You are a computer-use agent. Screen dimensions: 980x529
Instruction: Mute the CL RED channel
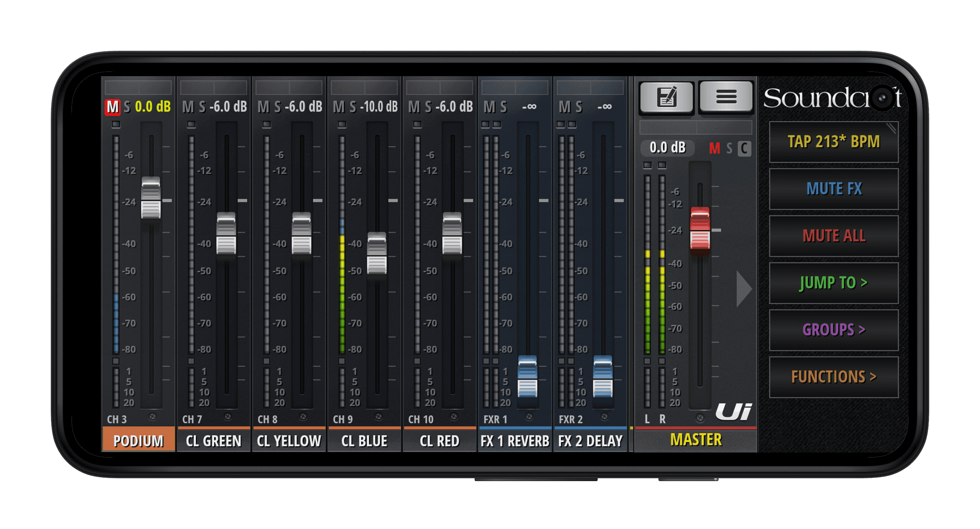click(x=414, y=107)
